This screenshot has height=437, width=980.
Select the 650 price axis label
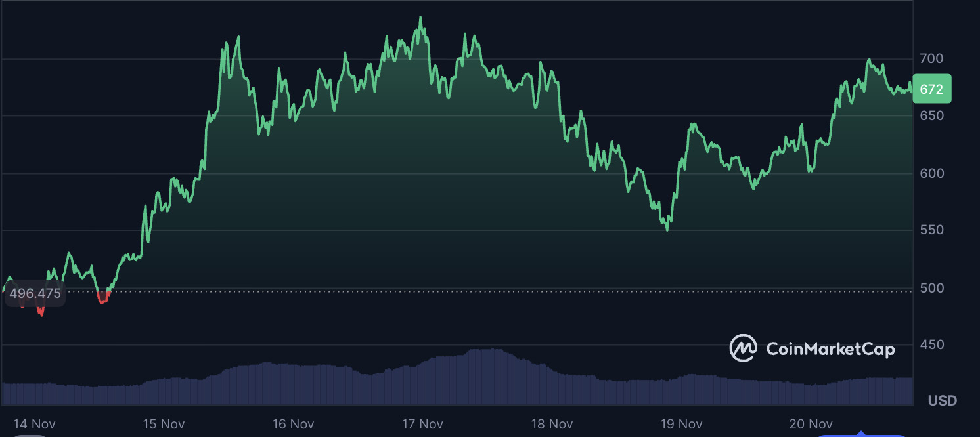(931, 115)
